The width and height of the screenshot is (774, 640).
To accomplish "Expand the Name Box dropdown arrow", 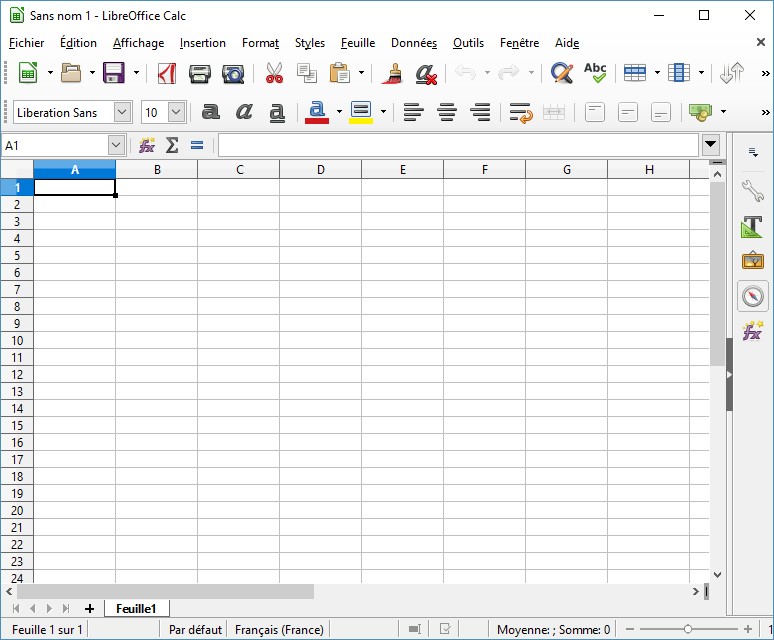I will [x=116, y=145].
